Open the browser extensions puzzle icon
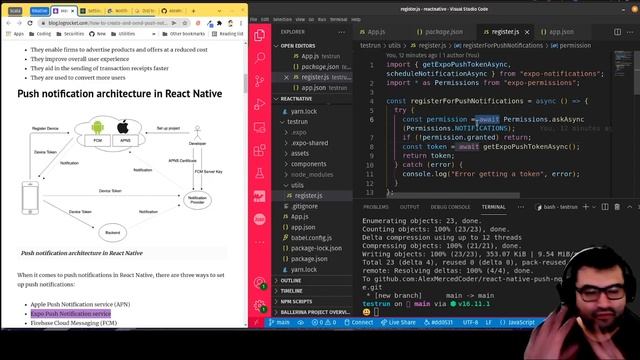 [220, 23]
